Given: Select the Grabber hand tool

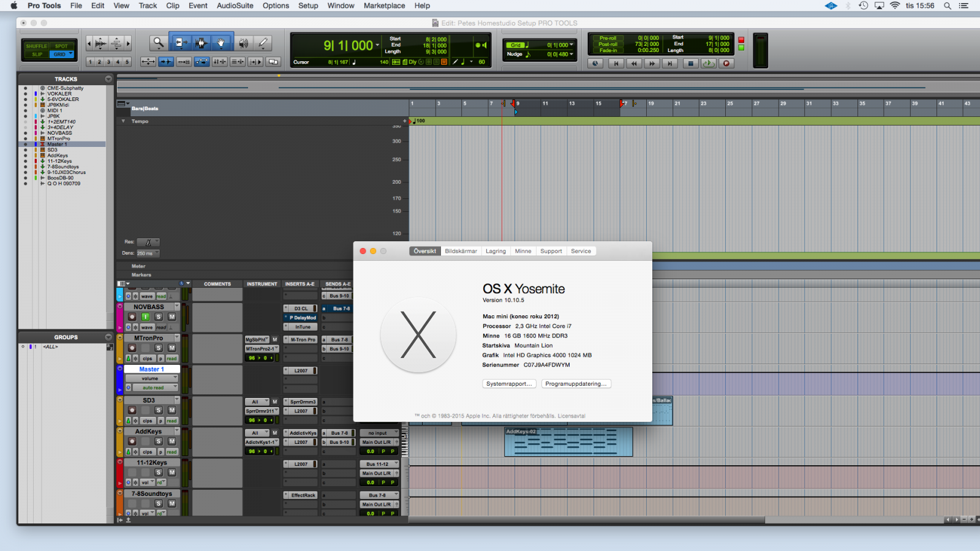Looking at the screenshot, I should [x=221, y=43].
